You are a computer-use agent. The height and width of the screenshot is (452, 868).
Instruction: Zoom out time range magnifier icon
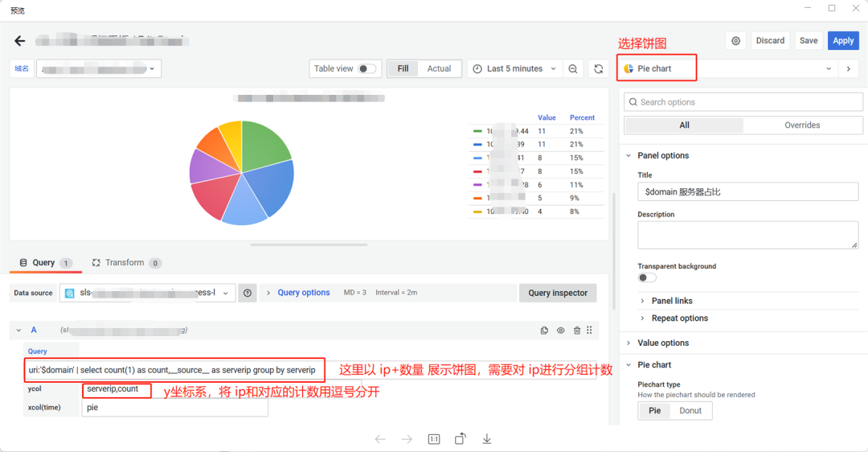pos(573,68)
